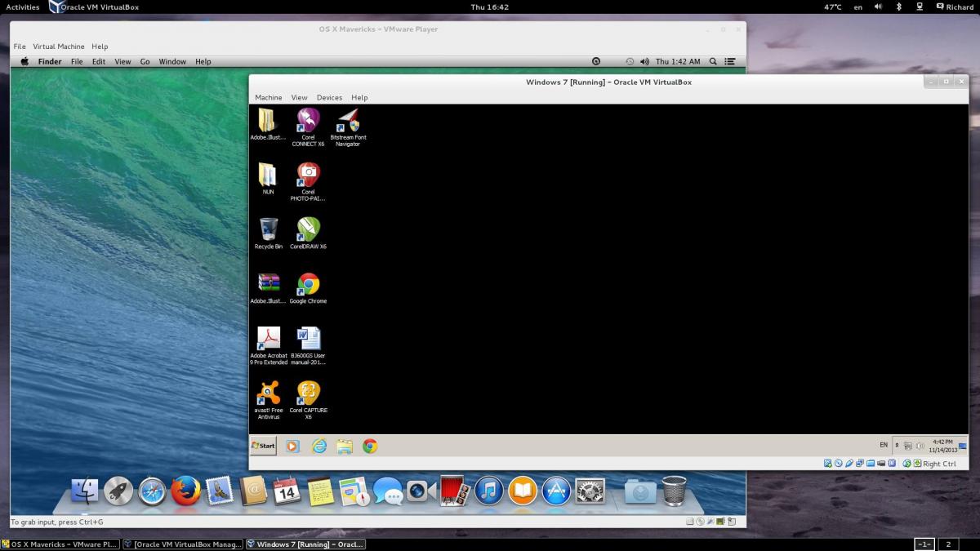Launch iTunes music note icon in dock

point(488,491)
